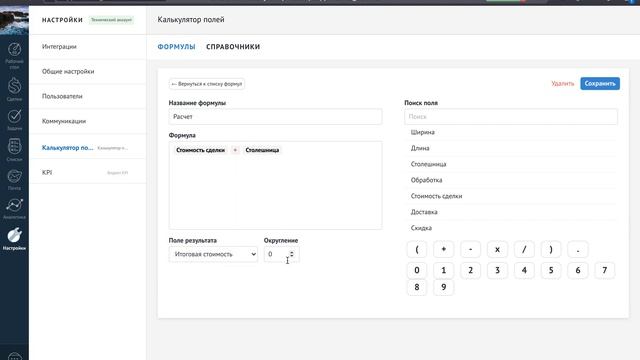Image resolution: width=640 pixels, height=360 pixels.
Task: Open Пользователи settings section
Action: coord(88,96)
